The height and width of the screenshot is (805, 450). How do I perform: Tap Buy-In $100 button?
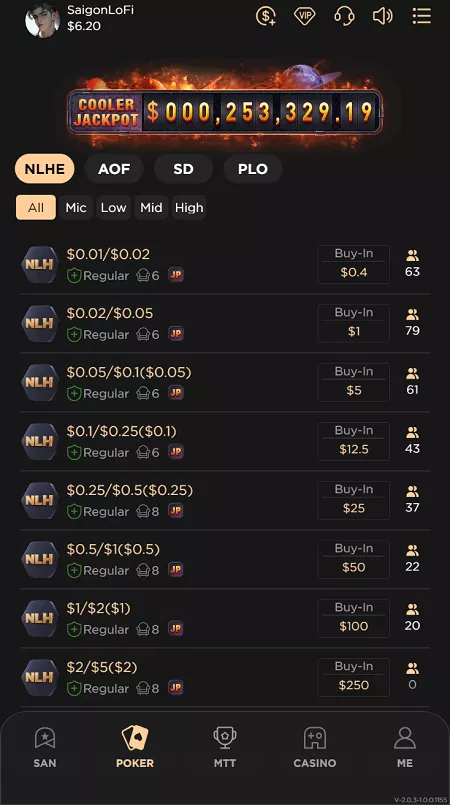click(354, 618)
